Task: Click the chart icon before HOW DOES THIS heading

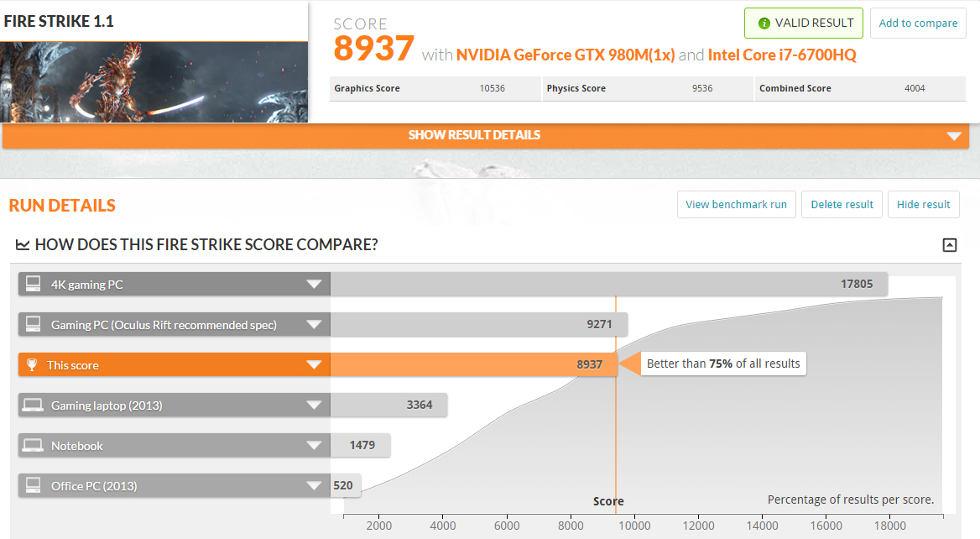Action: tap(23, 244)
